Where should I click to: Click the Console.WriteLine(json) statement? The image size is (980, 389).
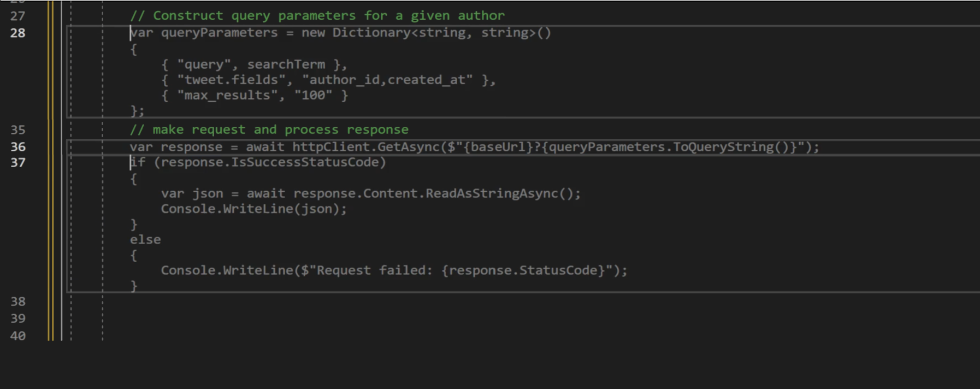pos(254,209)
